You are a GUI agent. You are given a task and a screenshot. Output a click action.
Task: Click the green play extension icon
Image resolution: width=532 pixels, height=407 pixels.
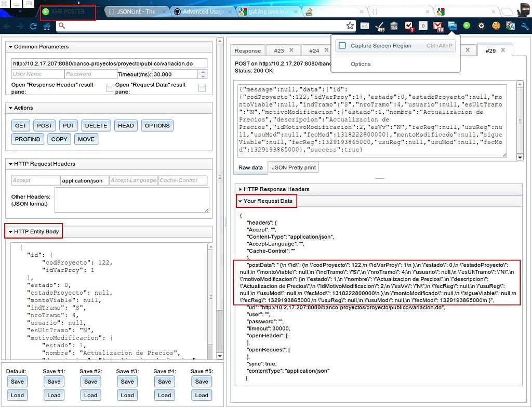[466, 25]
